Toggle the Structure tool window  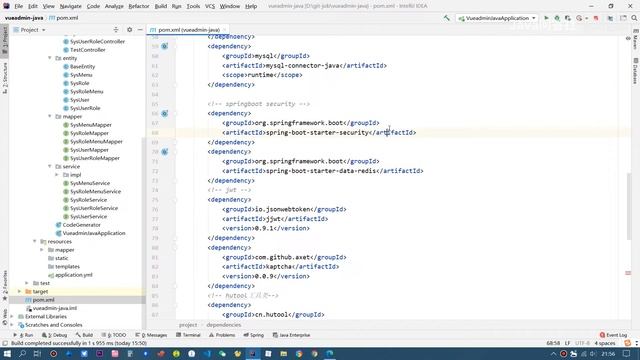(x=4, y=78)
